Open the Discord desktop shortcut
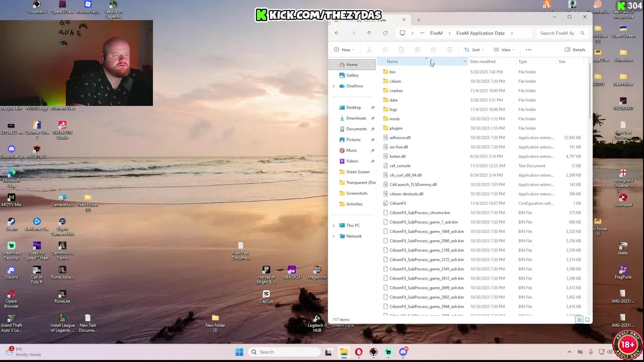 pyautogui.click(x=11, y=272)
